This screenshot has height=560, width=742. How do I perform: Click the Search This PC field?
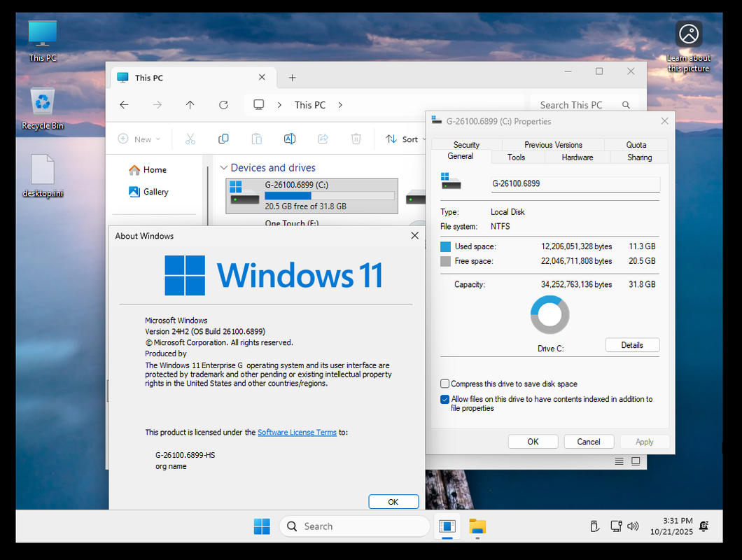point(584,105)
